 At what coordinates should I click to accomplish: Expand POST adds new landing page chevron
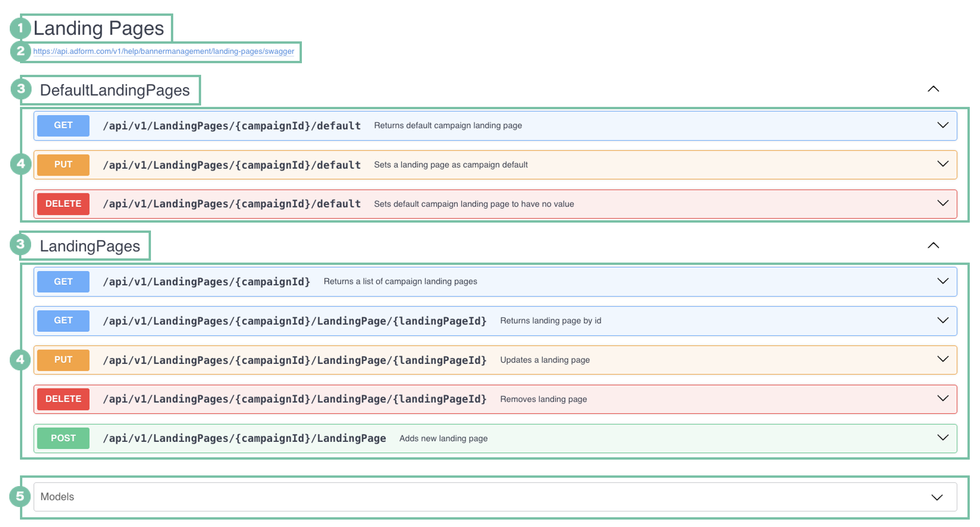click(x=943, y=437)
